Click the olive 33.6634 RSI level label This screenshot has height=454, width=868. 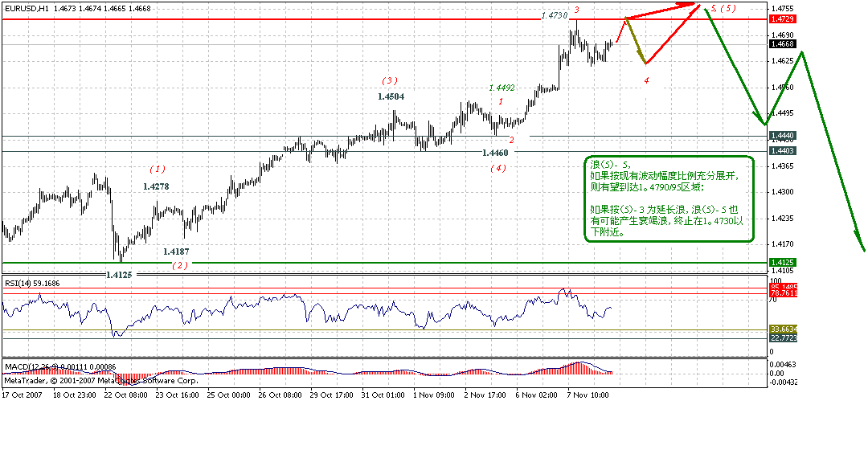(x=783, y=329)
